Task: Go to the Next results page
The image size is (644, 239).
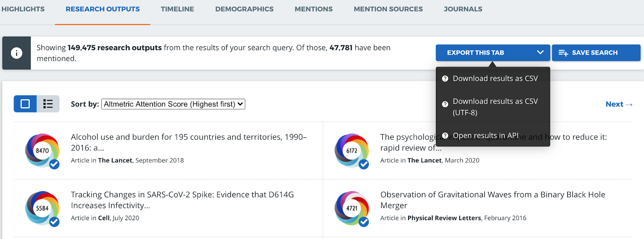Action: 619,104
